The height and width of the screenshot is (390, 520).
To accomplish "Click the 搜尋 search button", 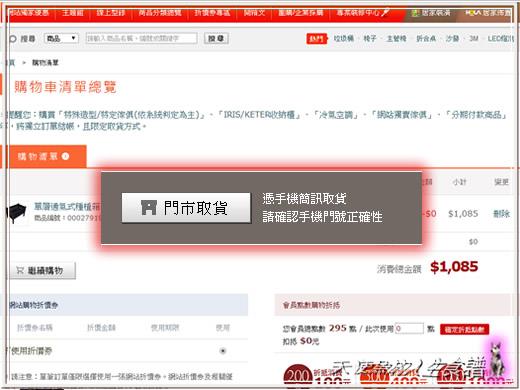I will (216, 38).
